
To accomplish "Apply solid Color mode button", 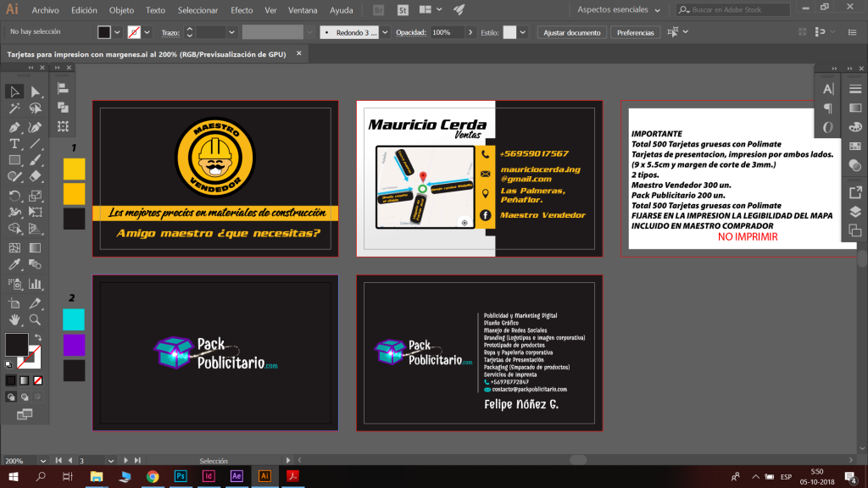I will point(11,380).
